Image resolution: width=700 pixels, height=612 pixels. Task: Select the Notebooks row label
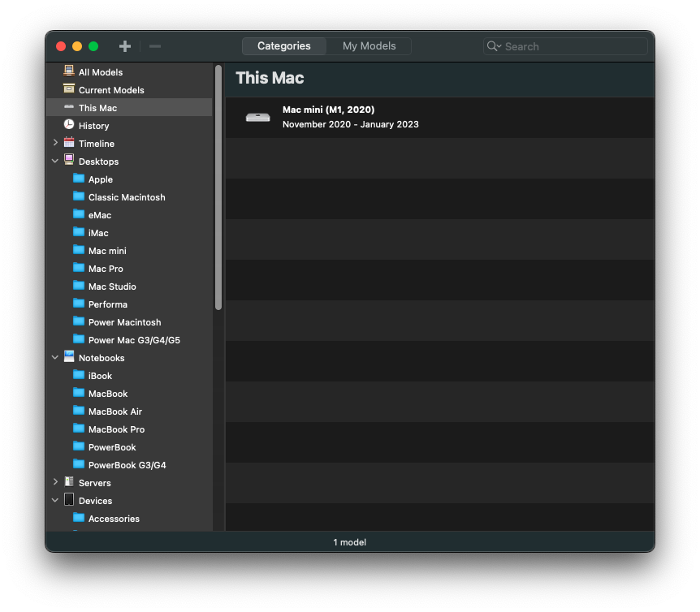click(102, 358)
